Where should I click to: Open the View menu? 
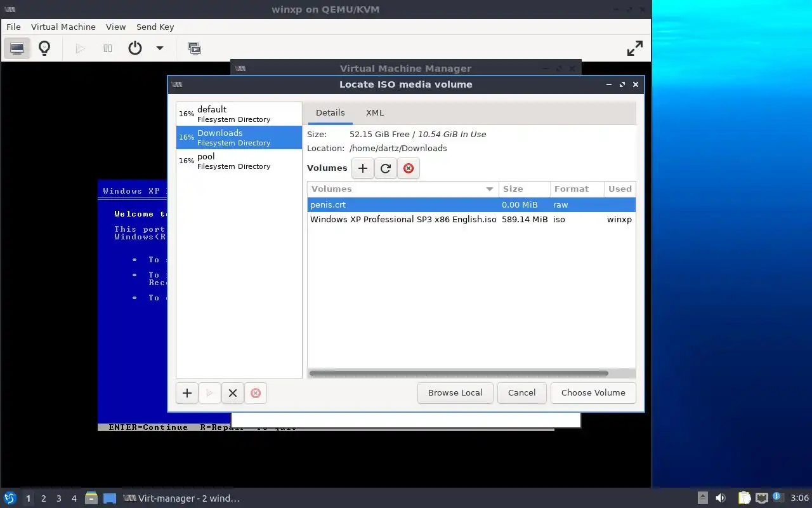pyautogui.click(x=116, y=27)
